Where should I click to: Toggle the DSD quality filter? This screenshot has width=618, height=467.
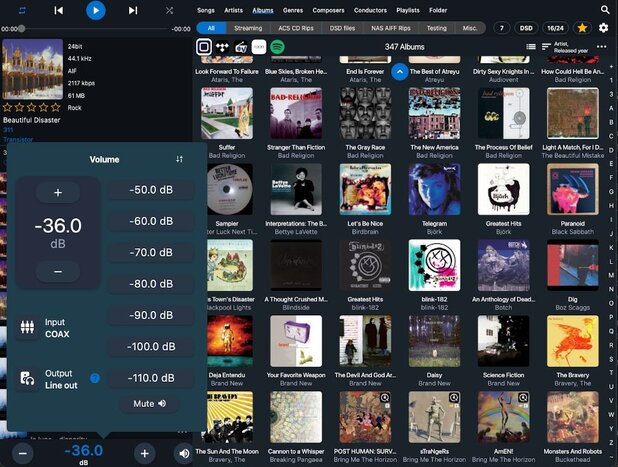526,28
